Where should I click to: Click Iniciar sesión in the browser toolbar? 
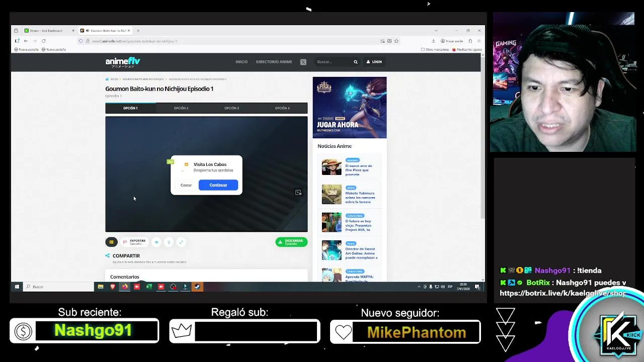pyautogui.click(x=452, y=41)
